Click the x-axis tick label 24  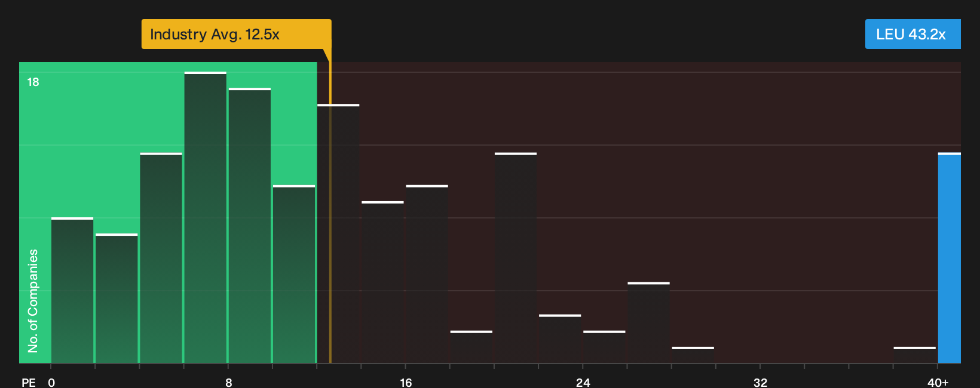pos(583,382)
